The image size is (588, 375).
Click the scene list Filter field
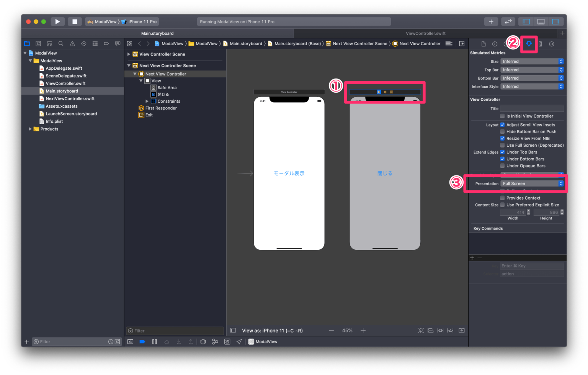(175, 331)
